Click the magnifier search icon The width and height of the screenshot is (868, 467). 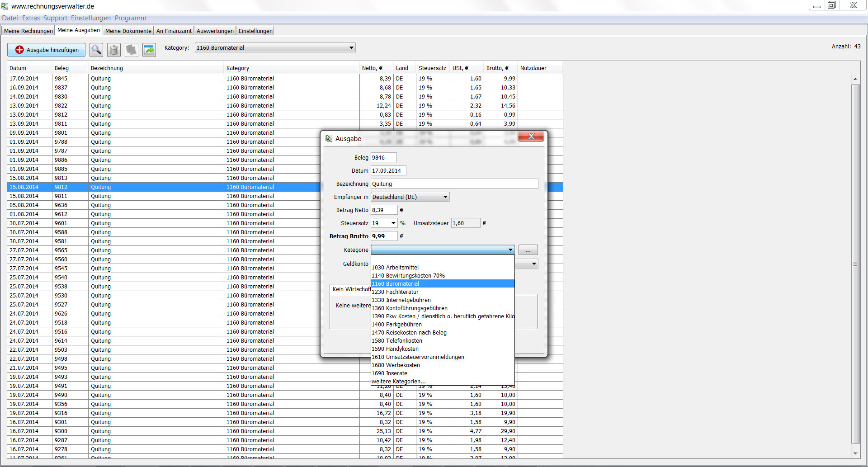coord(96,50)
